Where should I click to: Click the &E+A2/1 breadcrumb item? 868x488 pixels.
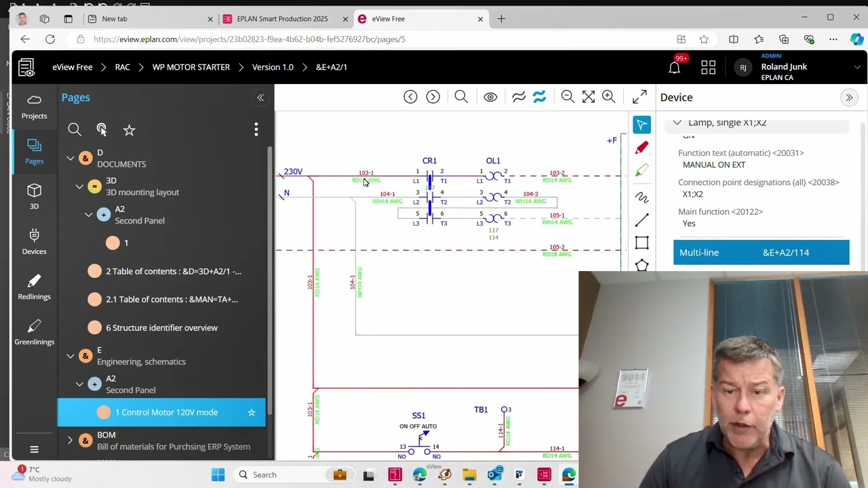(x=332, y=67)
